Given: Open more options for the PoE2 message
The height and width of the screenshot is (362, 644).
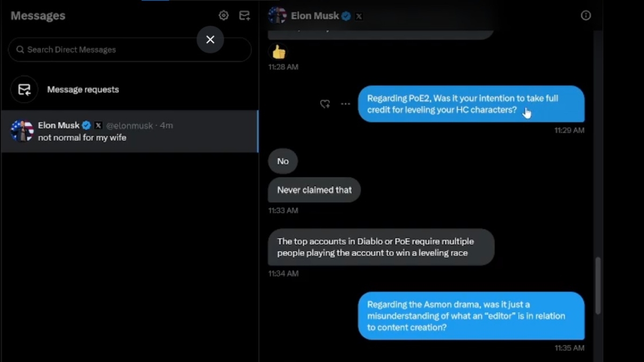Looking at the screenshot, I should click(345, 104).
